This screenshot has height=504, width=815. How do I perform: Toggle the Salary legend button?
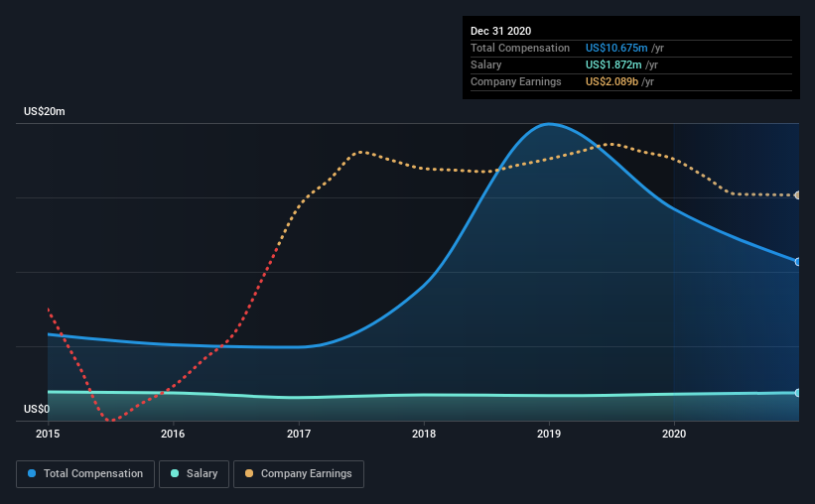click(194, 474)
